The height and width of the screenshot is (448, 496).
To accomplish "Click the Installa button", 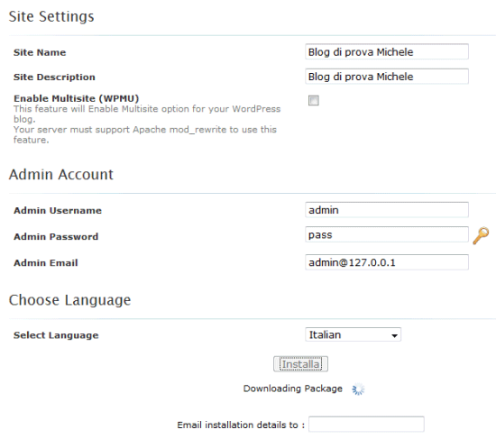I will click(300, 364).
